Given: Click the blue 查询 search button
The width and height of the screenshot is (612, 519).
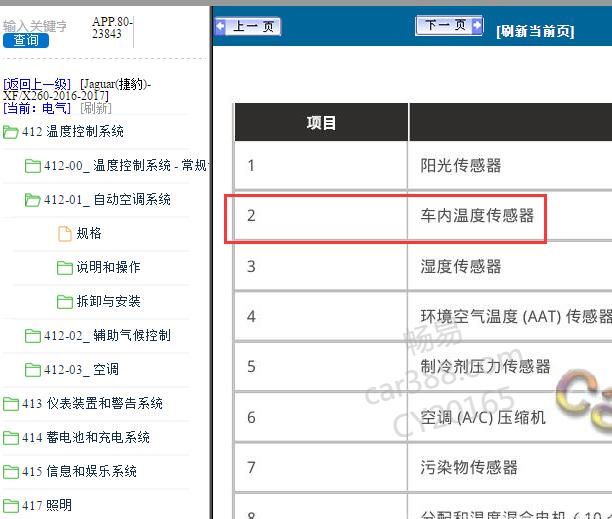Looking at the screenshot, I should pyautogui.click(x=26, y=40).
